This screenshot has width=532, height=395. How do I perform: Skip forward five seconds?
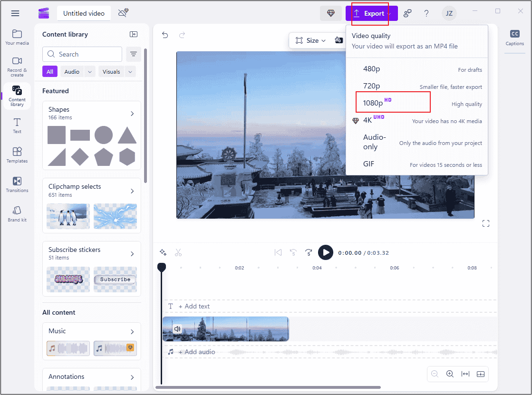tap(309, 252)
